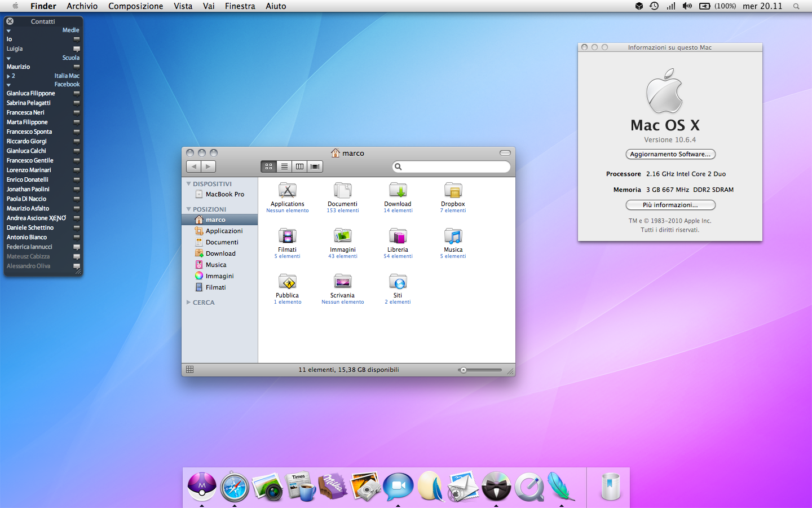The image size is (812, 508).
Task: Open the Vista menu
Action: pos(183,6)
